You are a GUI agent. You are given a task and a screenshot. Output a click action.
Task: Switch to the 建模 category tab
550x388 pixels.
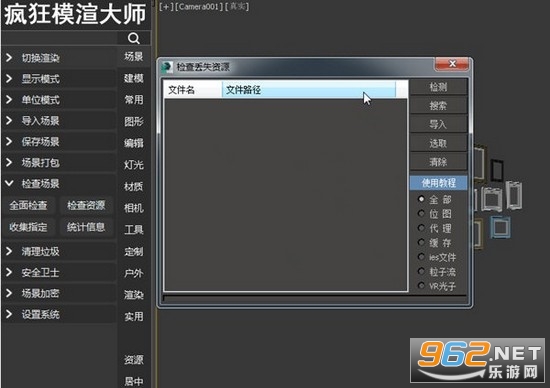(x=134, y=78)
